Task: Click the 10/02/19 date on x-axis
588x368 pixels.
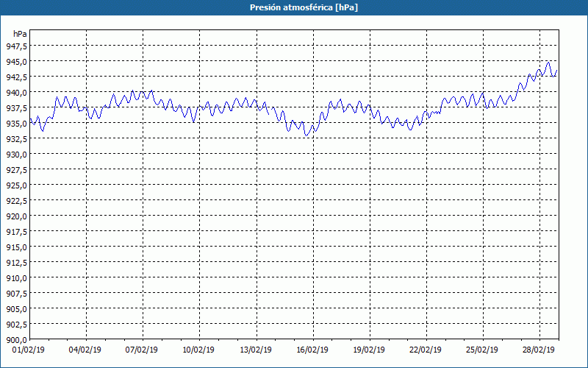Action: pos(198,350)
